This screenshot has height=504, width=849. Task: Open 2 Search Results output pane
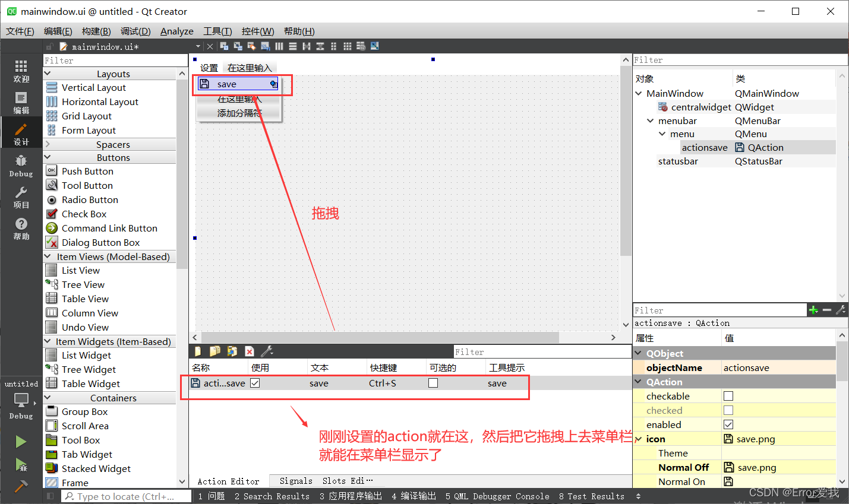click(272, 496)
